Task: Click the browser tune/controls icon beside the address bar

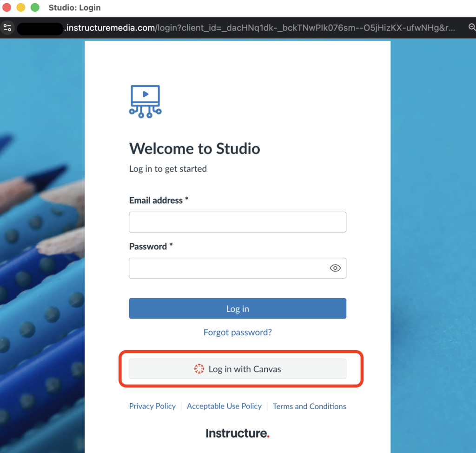Action: coord(7,27)
